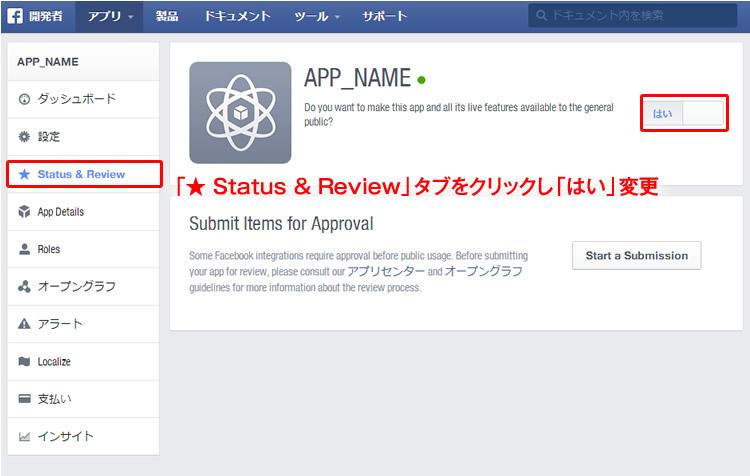Click the Insights chart icon
This screenshot has height=476, width=750.
click(x=24, y=436)
